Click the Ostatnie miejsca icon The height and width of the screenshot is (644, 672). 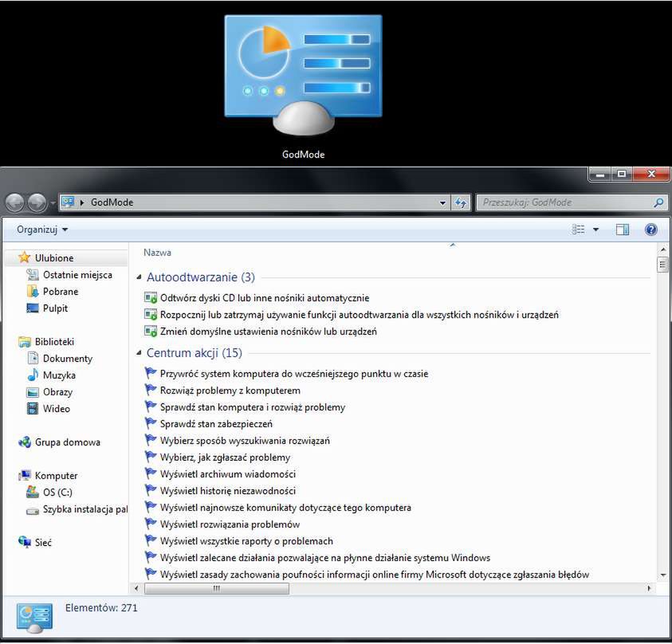[x=33, y=275]
